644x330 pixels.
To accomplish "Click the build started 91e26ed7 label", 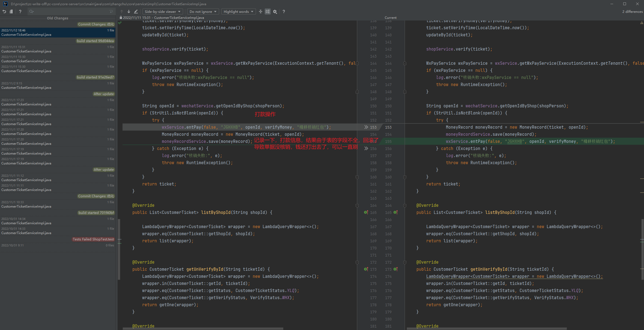I will pos(95,77).
